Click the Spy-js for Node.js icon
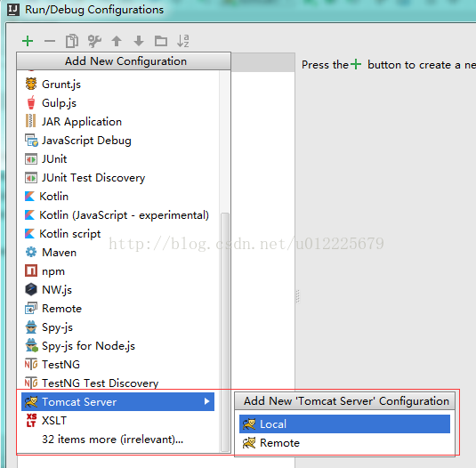This screenshot has width=476, height=468. point(31,345)
